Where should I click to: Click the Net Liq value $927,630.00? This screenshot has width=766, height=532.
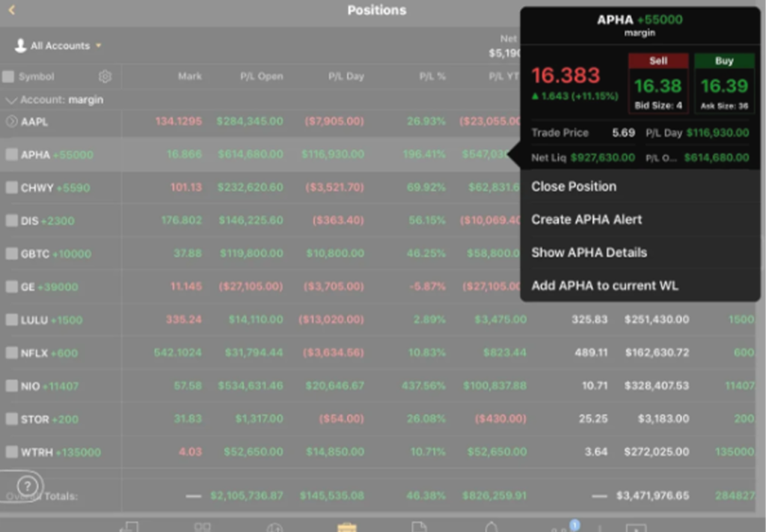tap(602, 158)
